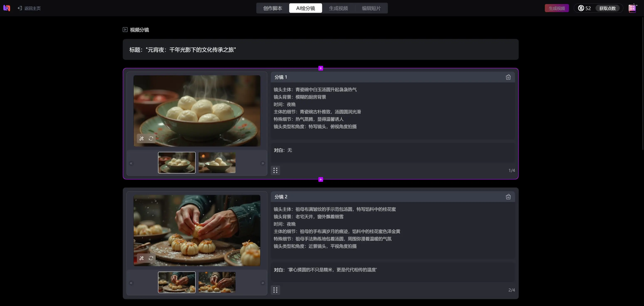This screenshot has height=306, width=644.
Task: Click the edit image icon on storyboard 1
Action: pos(141,139)
